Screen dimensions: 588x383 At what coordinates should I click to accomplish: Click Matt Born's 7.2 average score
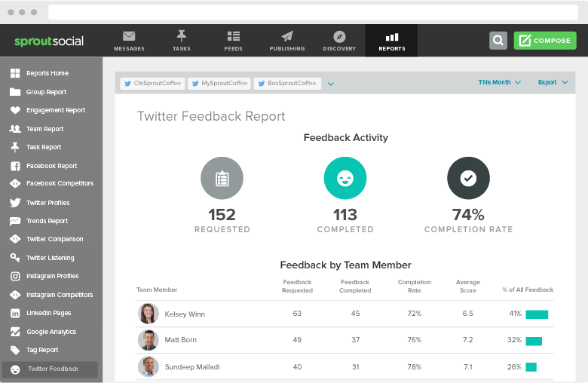[x=468, y=340]
